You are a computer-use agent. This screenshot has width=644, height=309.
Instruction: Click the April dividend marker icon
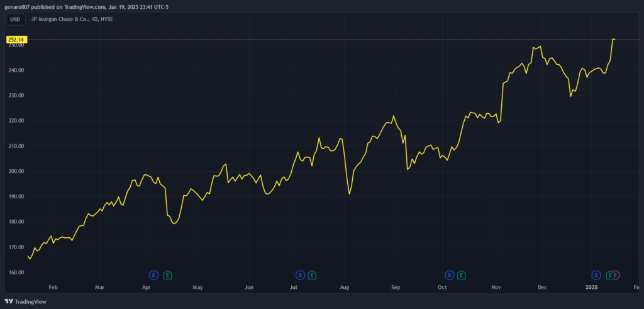point(153,275)
